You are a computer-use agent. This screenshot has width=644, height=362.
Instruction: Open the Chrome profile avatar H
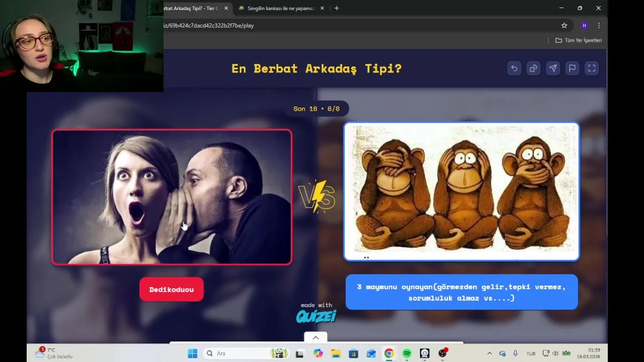tap(584, 26)
